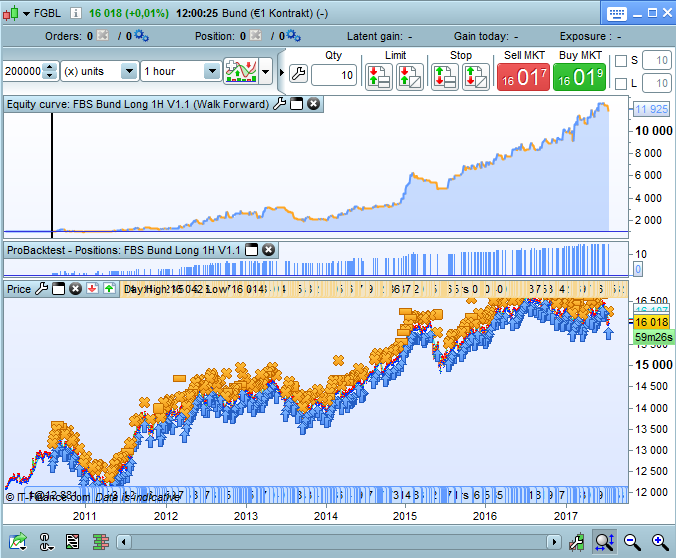Toggle the zoom selection magnifier tool
The width and height of the screenshot is (676, 558).
coord(604,542)
